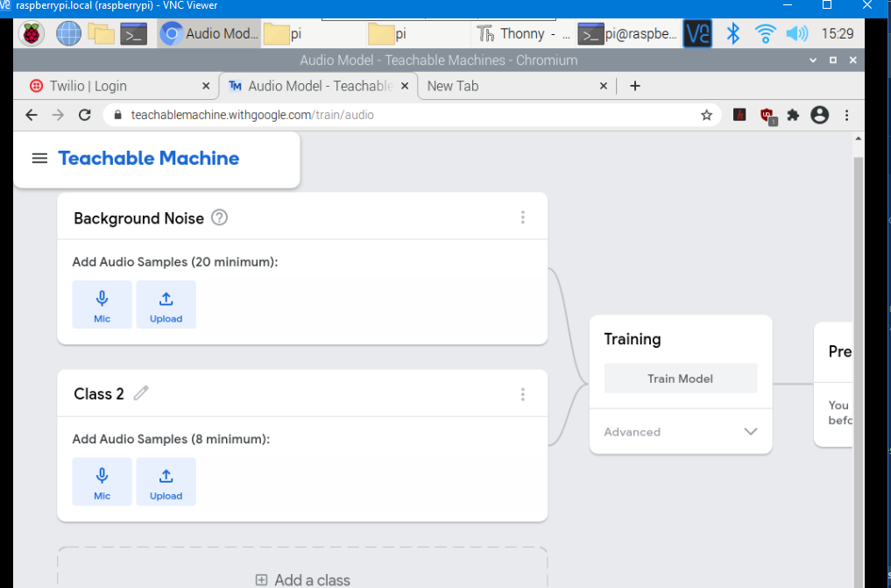891x588 pixels.
Task: Roll up the Chromium window title chevron
Action: (813, 60)
